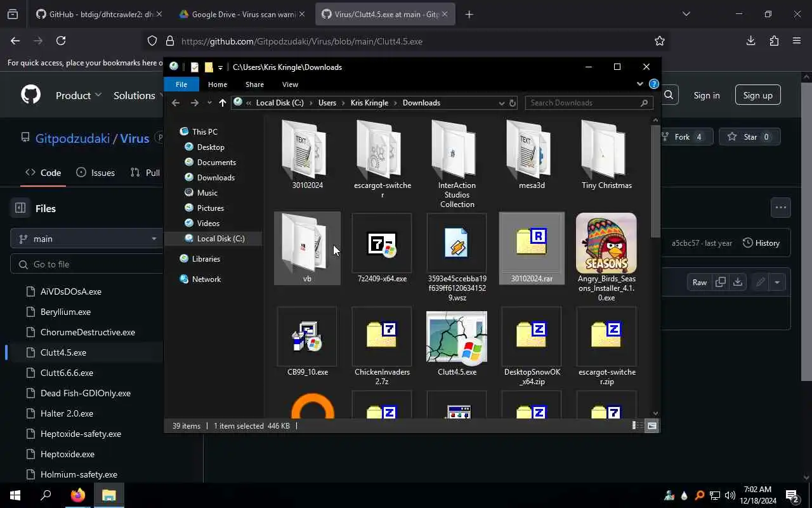This screenshot has height=508, width=812.
Task: Select the 30102024.rar archive
Action: tap(532, 248)
